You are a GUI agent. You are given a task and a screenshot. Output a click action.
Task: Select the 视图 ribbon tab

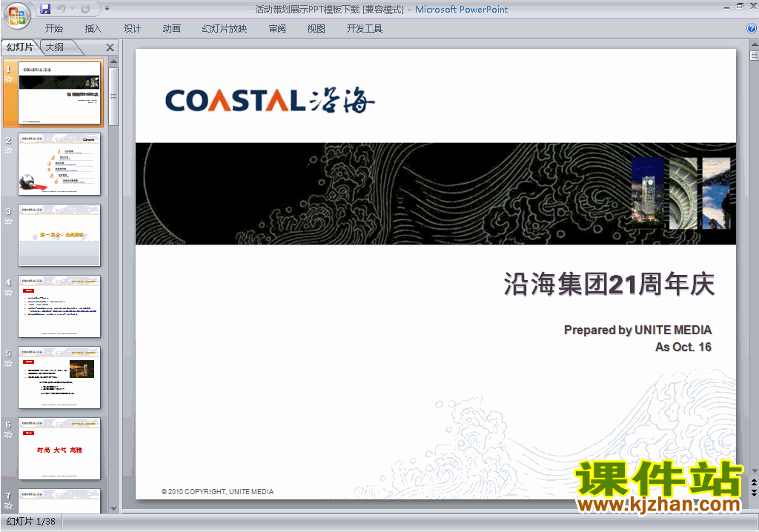click(x=316, y=29)
